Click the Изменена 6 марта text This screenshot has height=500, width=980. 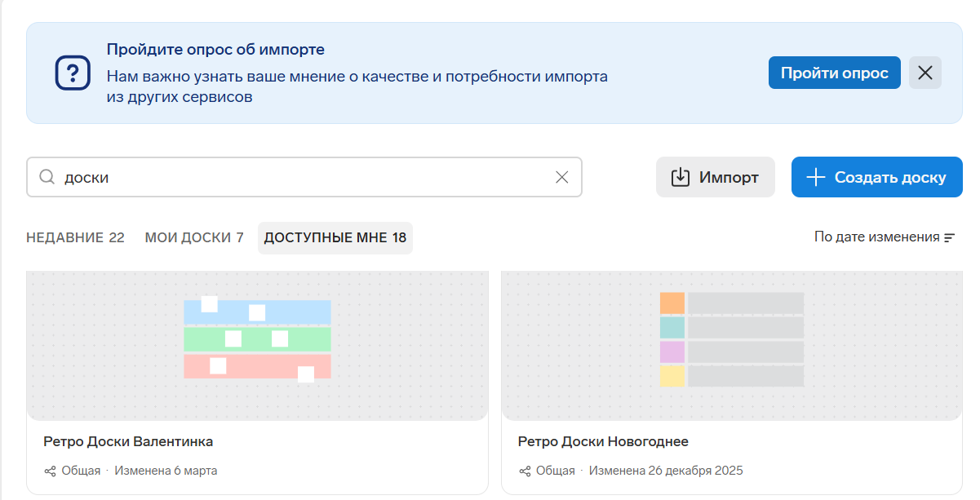click(166, 471)
